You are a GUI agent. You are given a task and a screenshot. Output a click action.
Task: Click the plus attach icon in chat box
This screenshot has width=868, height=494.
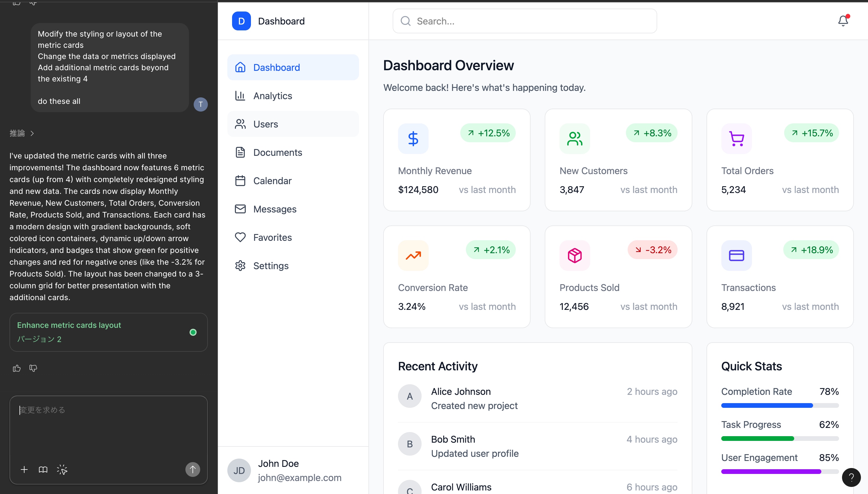click(24, 470)
